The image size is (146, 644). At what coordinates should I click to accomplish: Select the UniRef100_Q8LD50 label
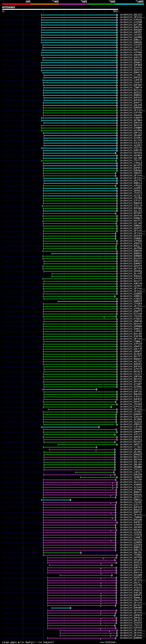point(131,553)
